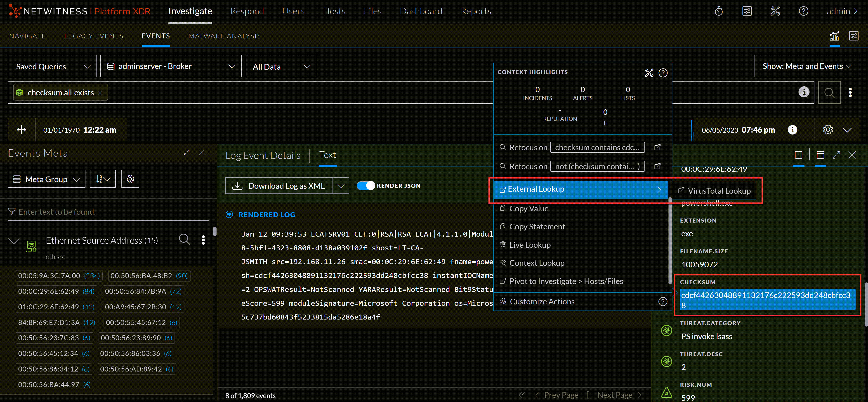
Task: Expand the Meta Group selector
Action: click(46, 179)
